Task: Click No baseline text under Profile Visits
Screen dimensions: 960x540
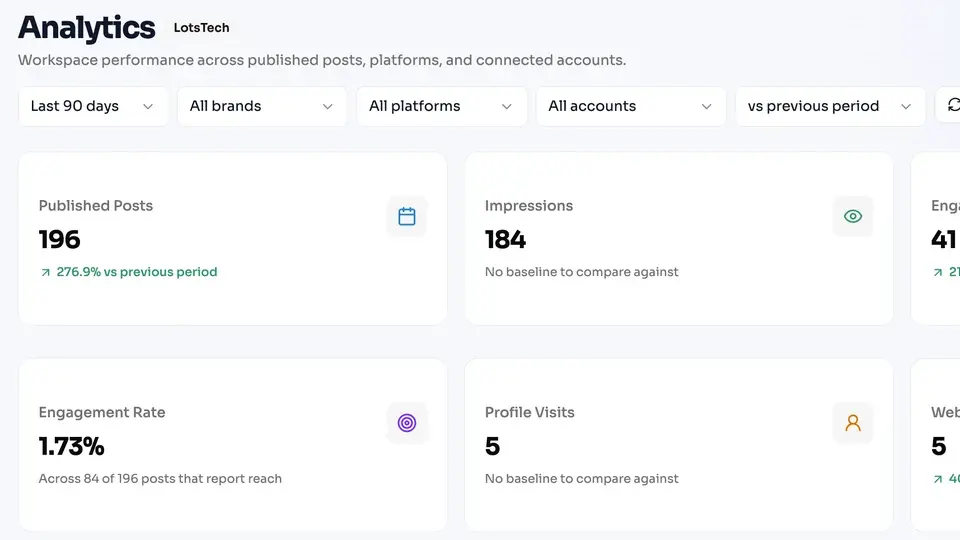Action: (x=582, y=479)
